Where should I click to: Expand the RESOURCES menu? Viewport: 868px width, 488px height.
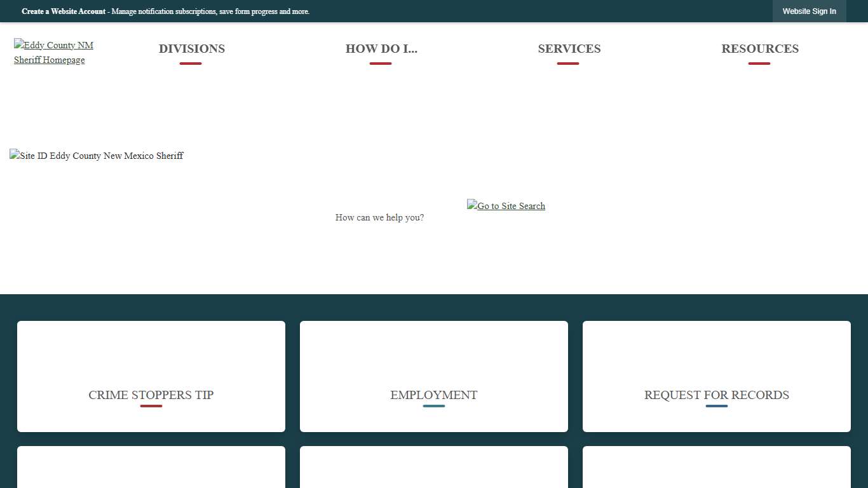tap(760, 49)
